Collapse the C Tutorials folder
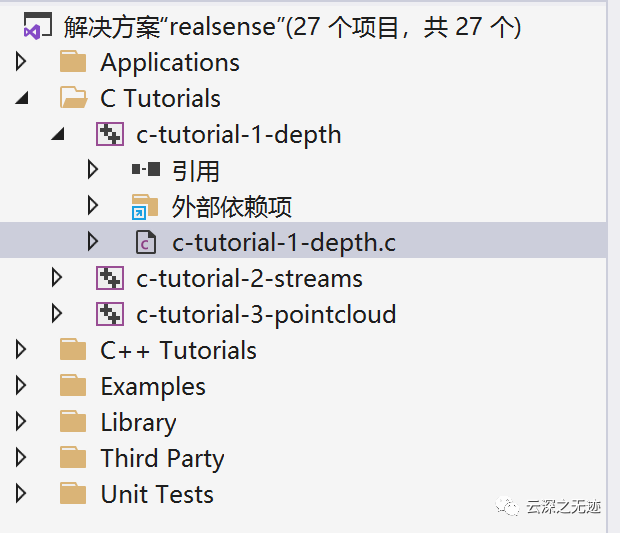 pyautogui.click(x=22, y=98)
